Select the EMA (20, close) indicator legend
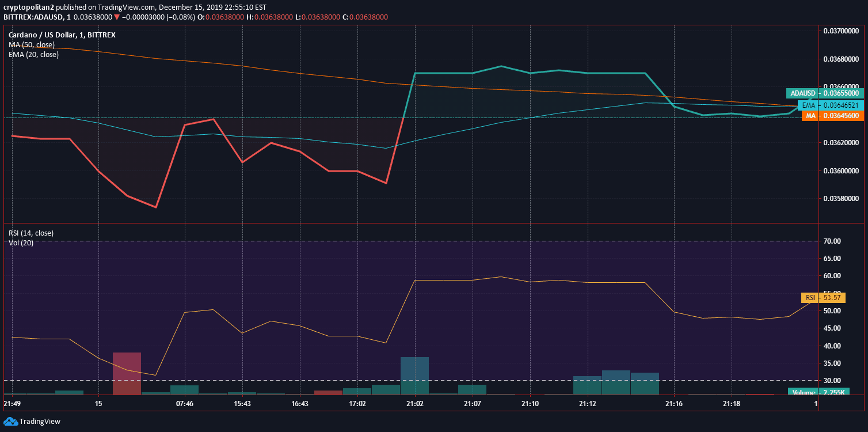 pos(33,54)
